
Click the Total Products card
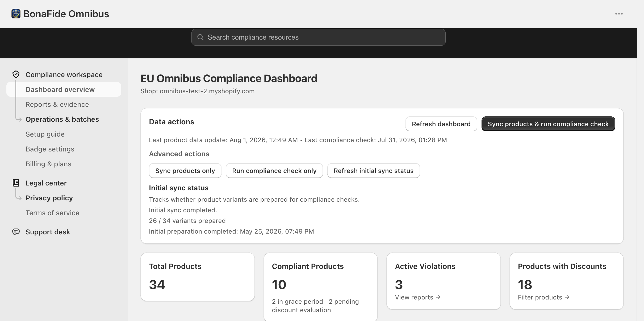[x=198, y=277]
